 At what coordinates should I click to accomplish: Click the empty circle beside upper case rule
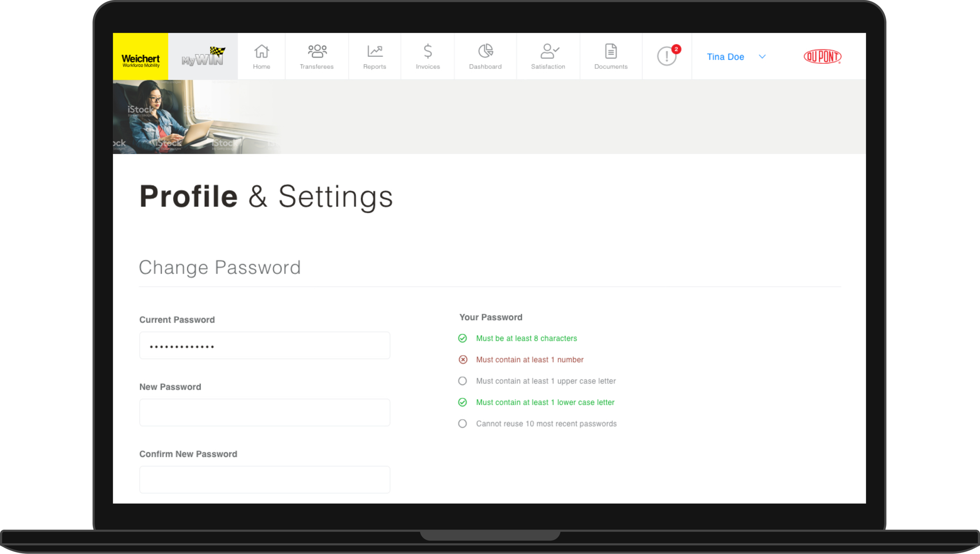coord(463,381)
